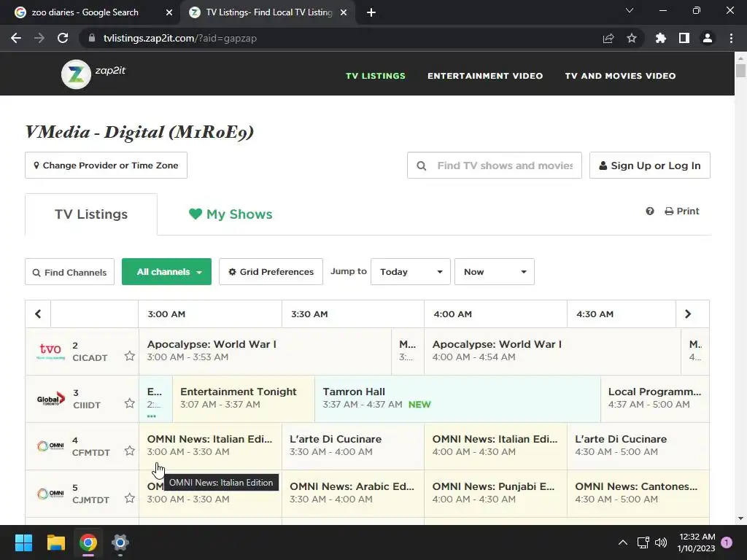Expand the All channels dropdown

(167, 272)
